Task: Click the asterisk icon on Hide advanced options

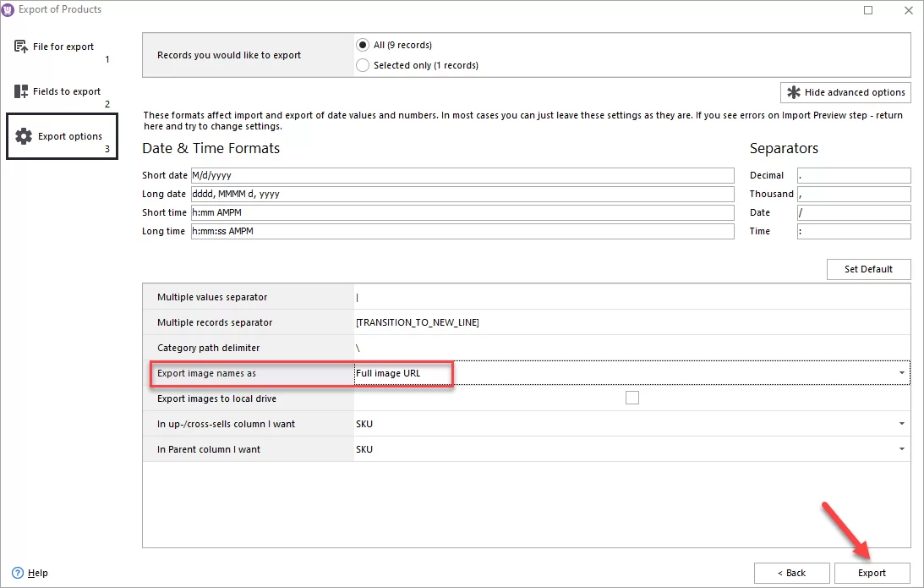Action: [791, 92]
